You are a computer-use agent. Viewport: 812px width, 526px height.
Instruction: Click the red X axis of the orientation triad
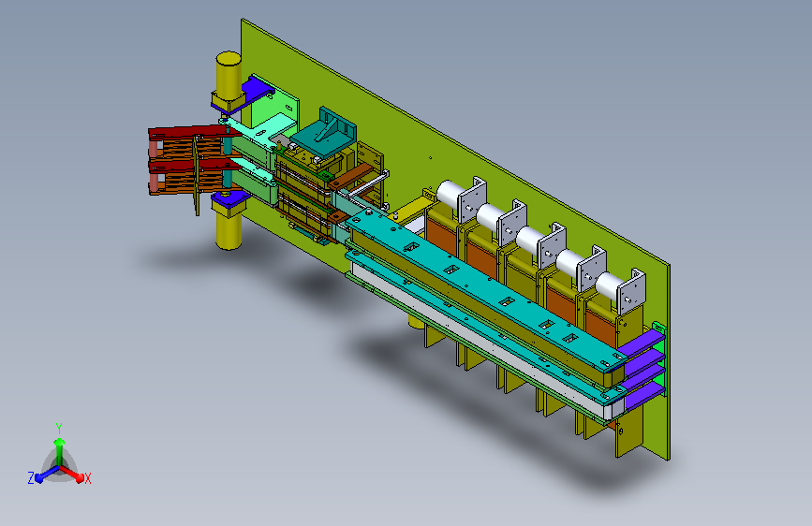pos(72,474)
